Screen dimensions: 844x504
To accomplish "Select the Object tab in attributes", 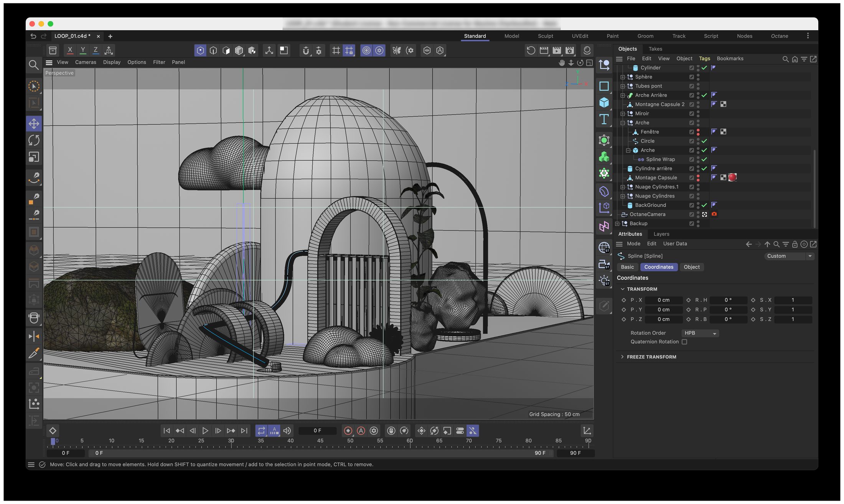I will point(691,267).
